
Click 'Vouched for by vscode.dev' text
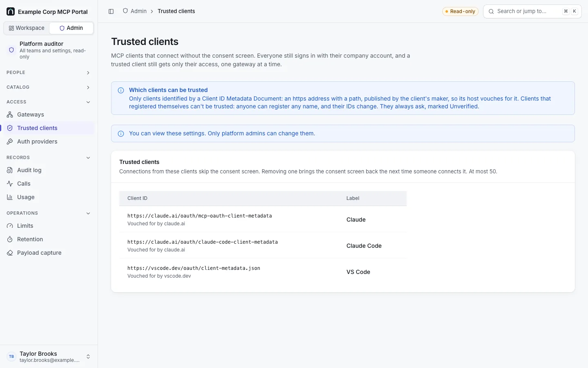(159, 276)
